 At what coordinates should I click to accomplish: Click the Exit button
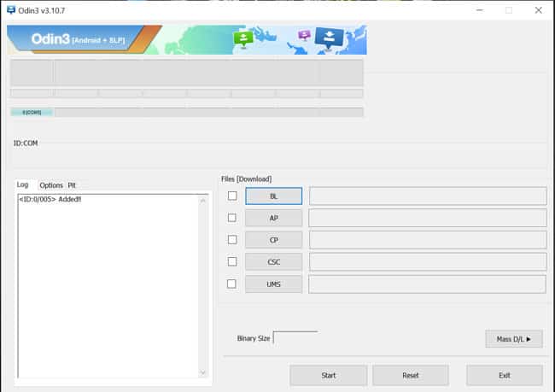pos(505,375)
